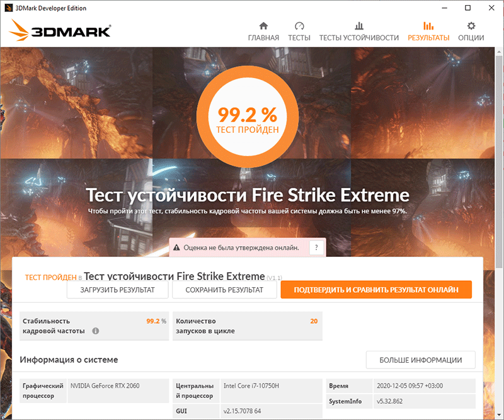504x420 pixels.
Task: Click the orange results chart icon
Action: coord(428,26)
